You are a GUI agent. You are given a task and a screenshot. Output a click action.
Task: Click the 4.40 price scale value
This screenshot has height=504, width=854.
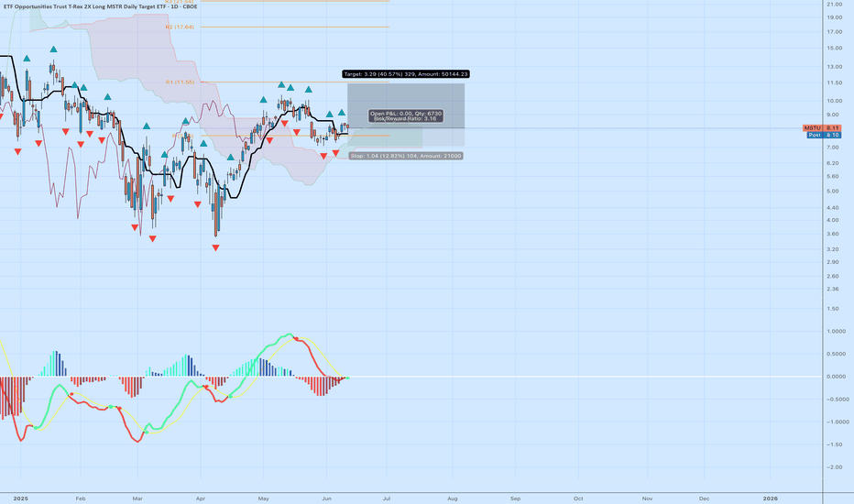(x=833, y=208)
